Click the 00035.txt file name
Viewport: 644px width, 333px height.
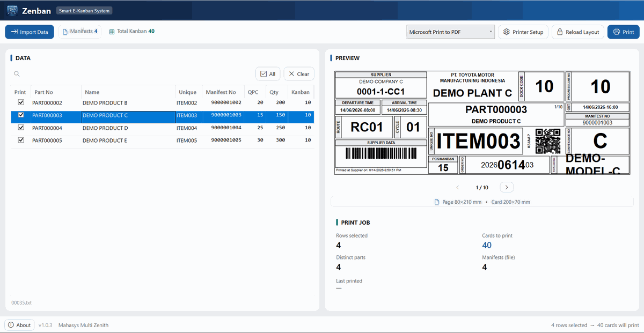click(x=21, y=302)
